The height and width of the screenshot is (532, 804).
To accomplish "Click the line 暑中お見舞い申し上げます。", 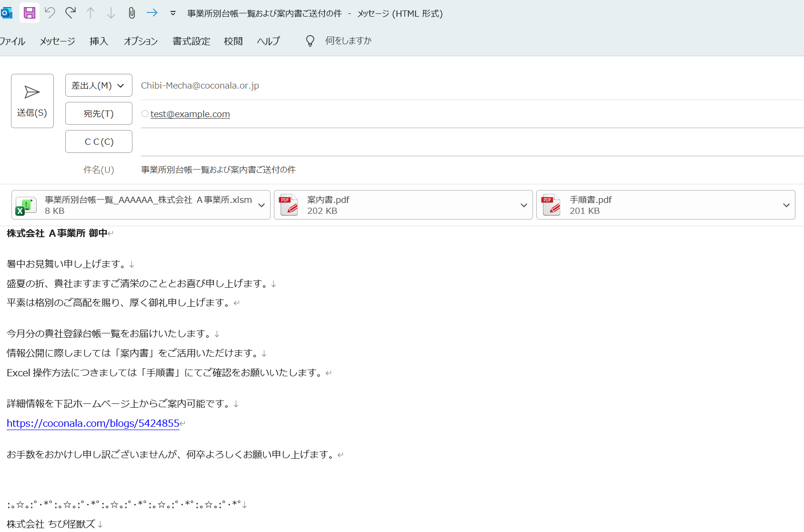I will [x=67, y=264].
